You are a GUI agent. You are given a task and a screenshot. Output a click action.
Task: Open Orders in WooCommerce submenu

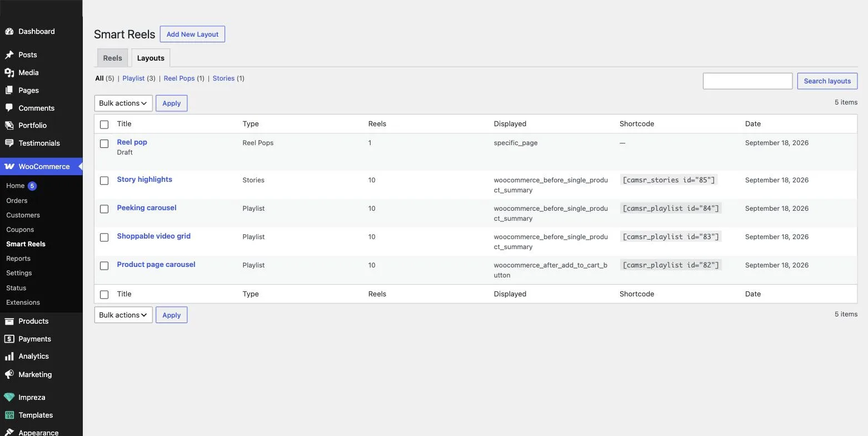click(x=17, y=201)
